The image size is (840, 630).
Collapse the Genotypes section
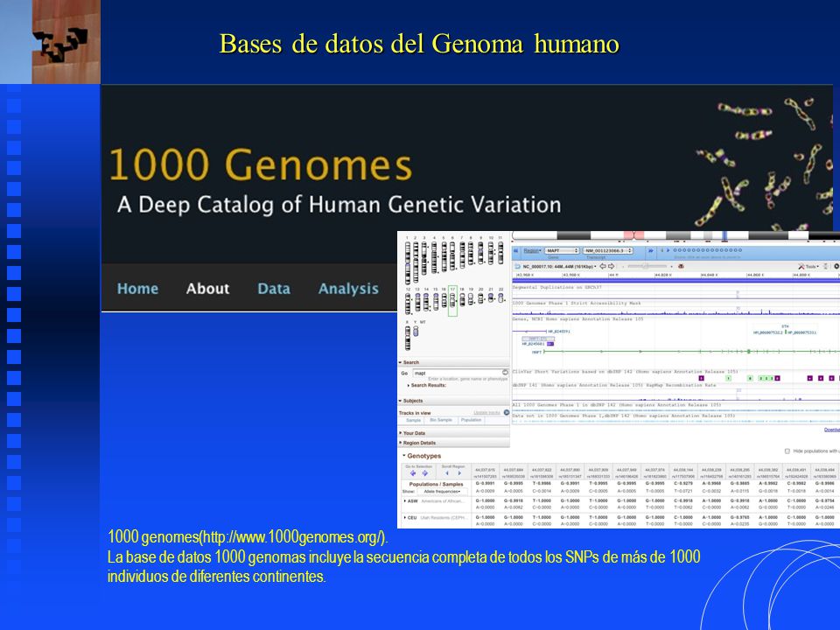[x=422, y=456]
